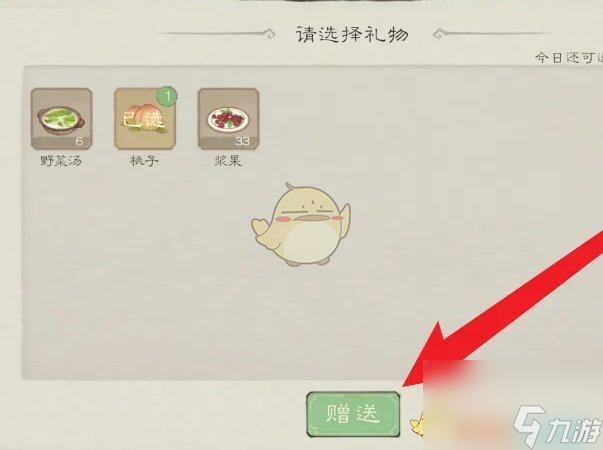Click the quantity 33 on 浆果 tile

pyautogui.click(x=242, y=142)
